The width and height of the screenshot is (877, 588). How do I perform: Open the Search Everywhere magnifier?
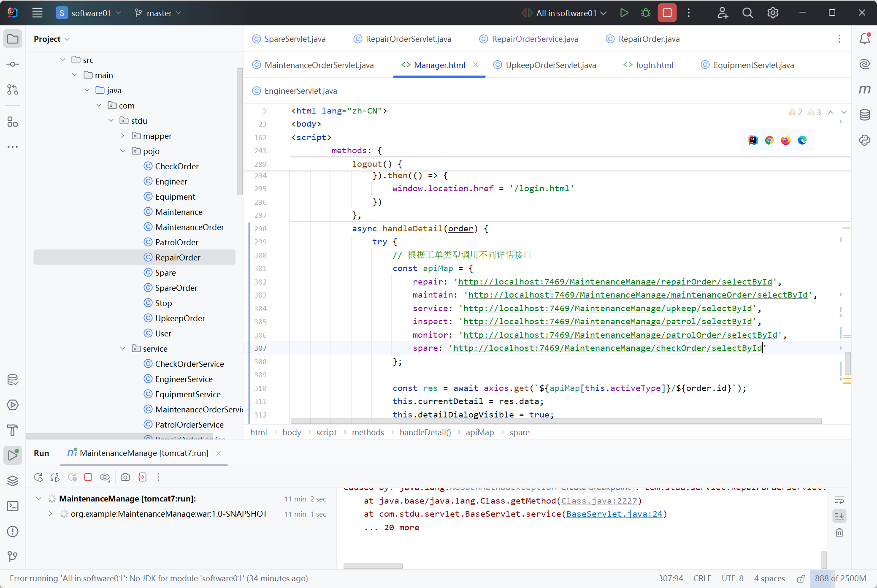click(747, 13)
